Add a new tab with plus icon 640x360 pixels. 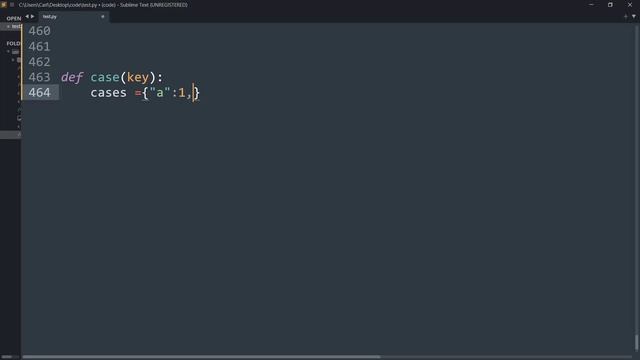tap(625, 17)
